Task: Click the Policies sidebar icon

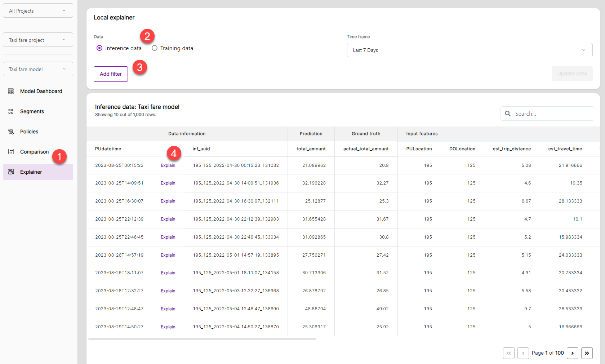Action: click(x=11, y=132)
